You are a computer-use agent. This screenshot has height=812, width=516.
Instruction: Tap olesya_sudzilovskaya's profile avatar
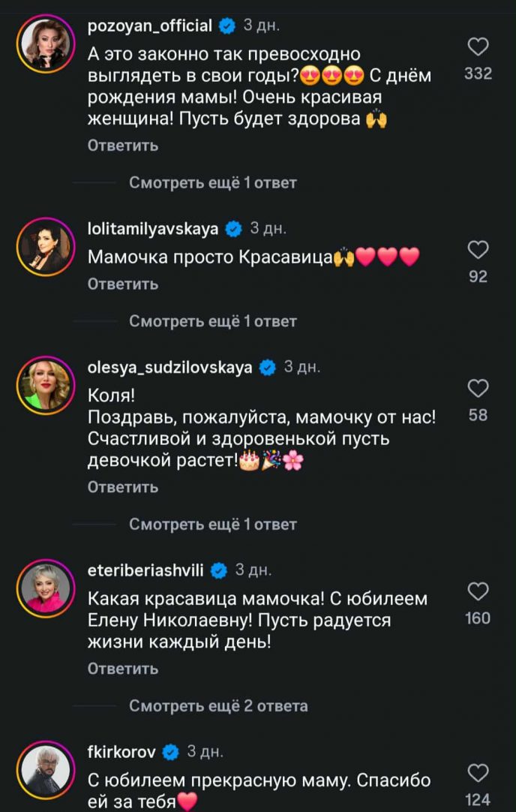pyautogui.click(x=43, y=386)
